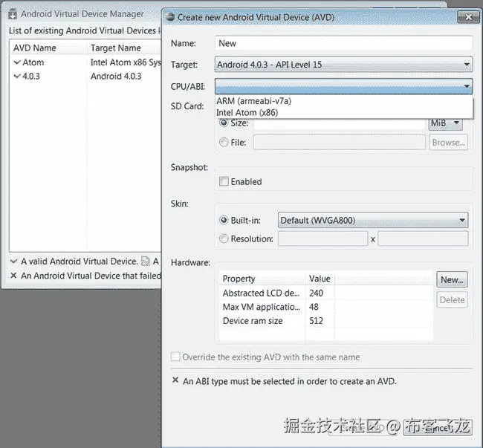Click the Resolution width field
Viewport: 483px width, 448px height.
[x=322, y=238]
